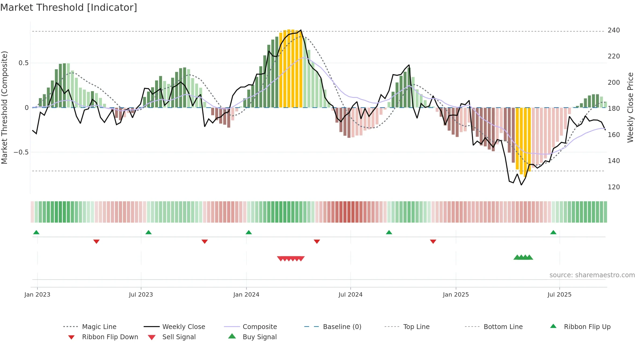
Task: Click the Market Threshold [Indicator] chart title
Action: (x=69, y=8)
